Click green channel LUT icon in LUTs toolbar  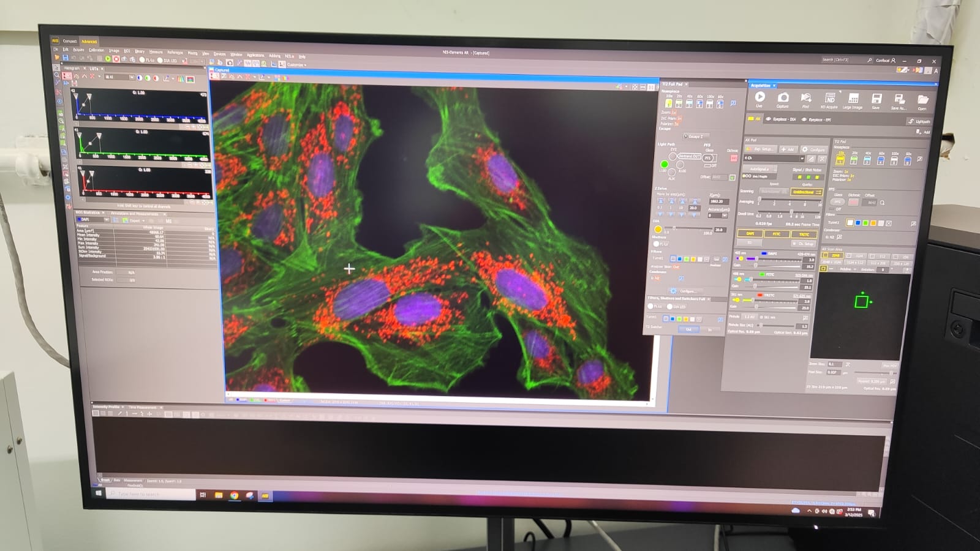148,78
